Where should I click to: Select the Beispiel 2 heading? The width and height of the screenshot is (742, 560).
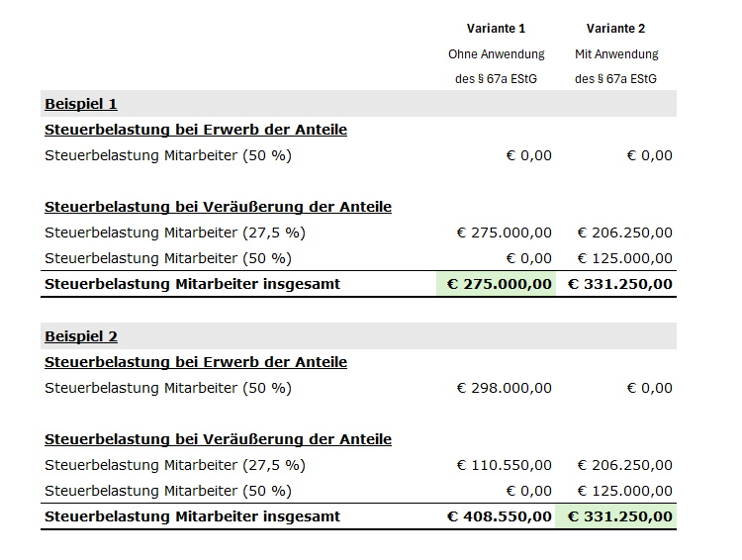(81, 336)
